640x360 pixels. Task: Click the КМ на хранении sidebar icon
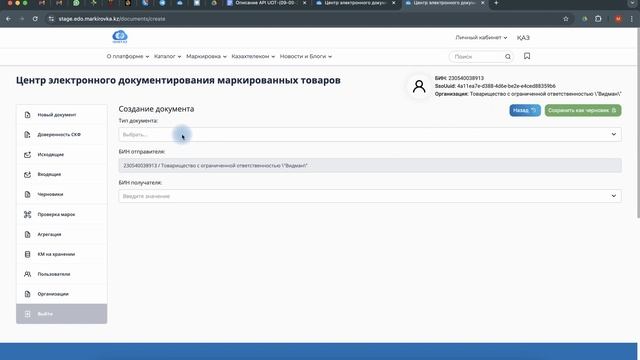(x=27, y=254)
